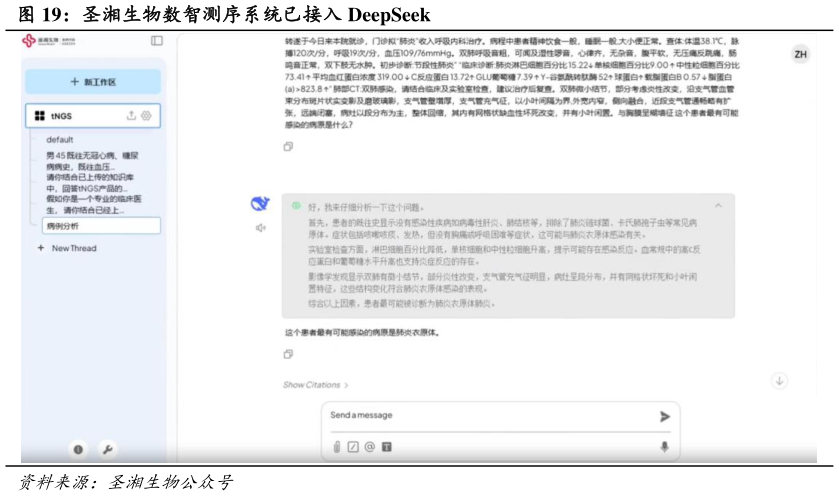The width and height of the screenshot is (839, 496).
Task: Collapse the thinking process panel
Action: (718, 205)
